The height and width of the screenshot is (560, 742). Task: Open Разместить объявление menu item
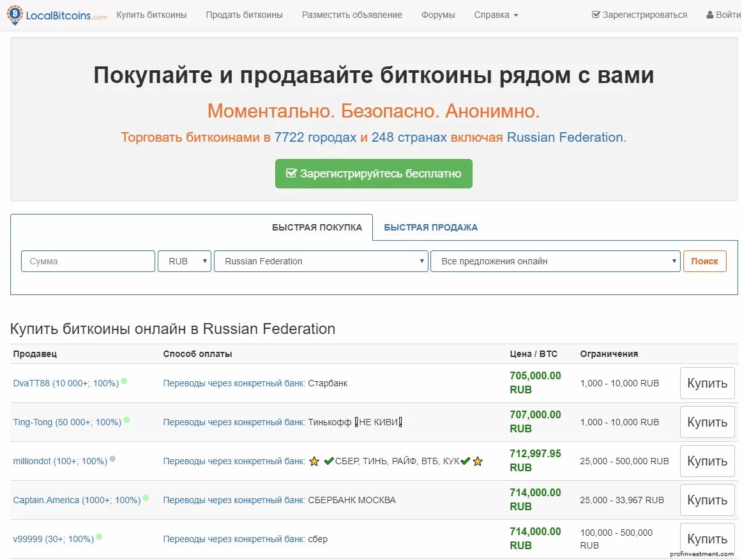coord(352,15)
